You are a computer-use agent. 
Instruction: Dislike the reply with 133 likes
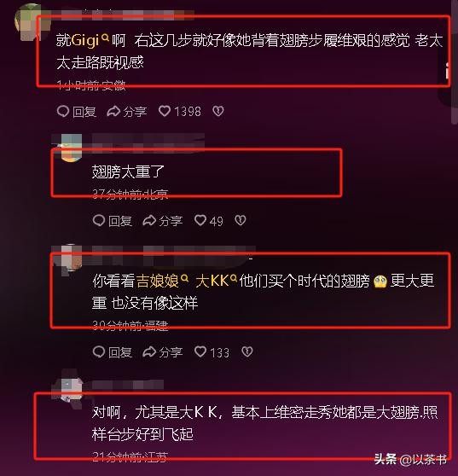point(247,351)
